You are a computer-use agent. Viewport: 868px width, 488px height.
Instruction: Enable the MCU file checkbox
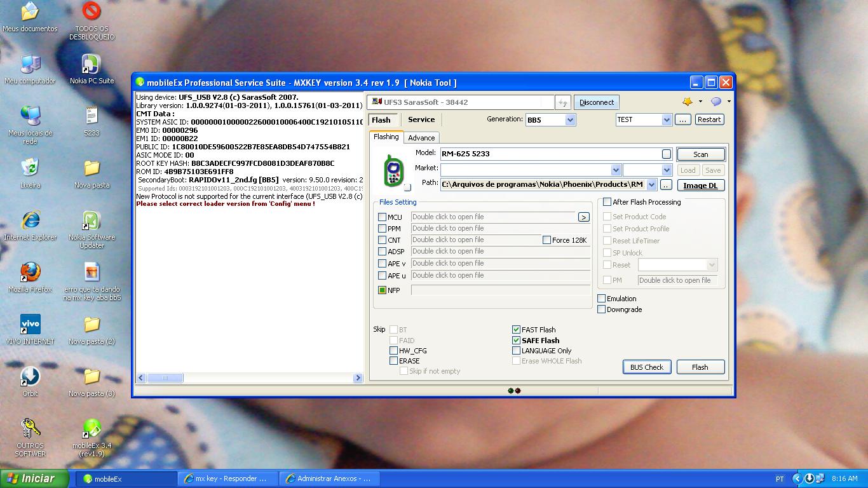pos(382,217)
